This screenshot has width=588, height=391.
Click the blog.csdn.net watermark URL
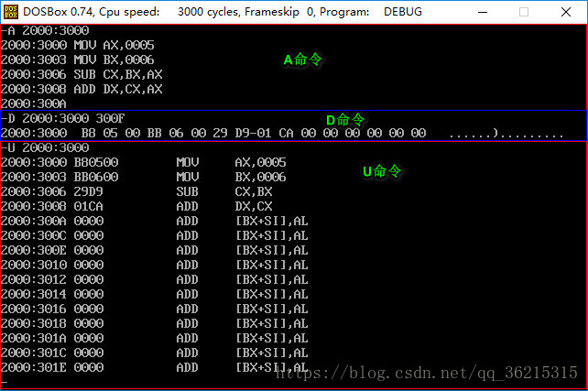pos(426,373)
